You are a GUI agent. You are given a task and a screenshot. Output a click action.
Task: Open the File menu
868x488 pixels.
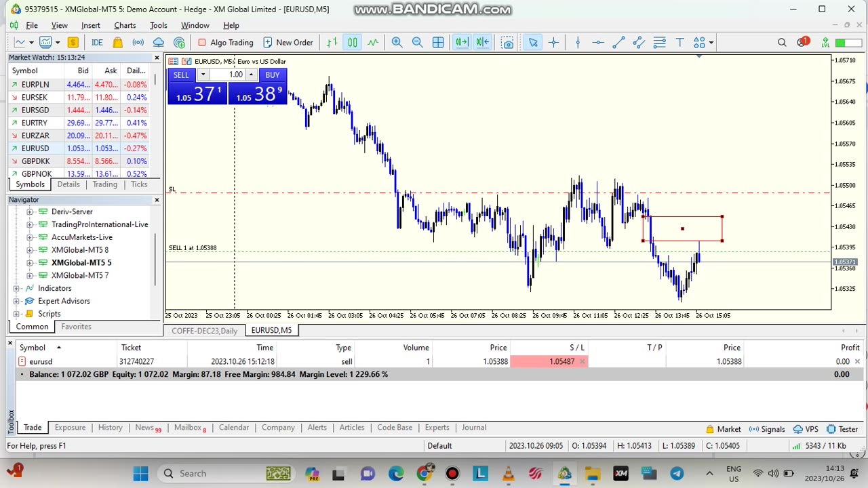coord(32,25)
